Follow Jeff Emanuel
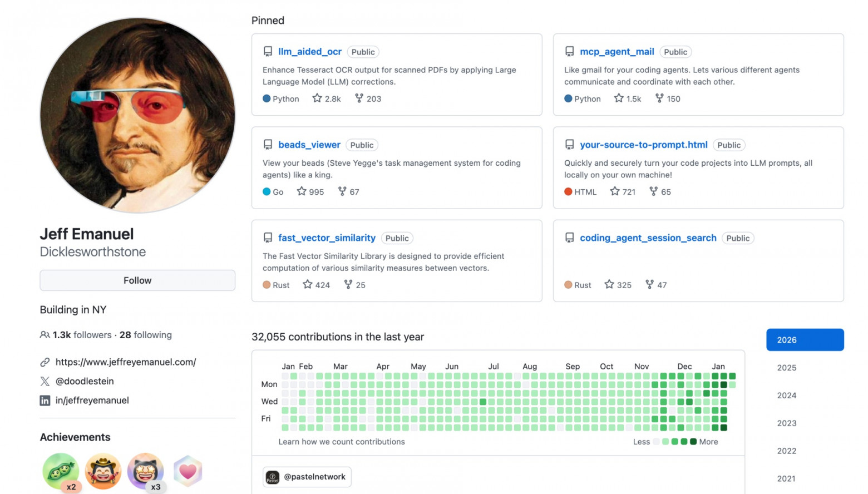 pyautogui.click(x=137, y=280)
